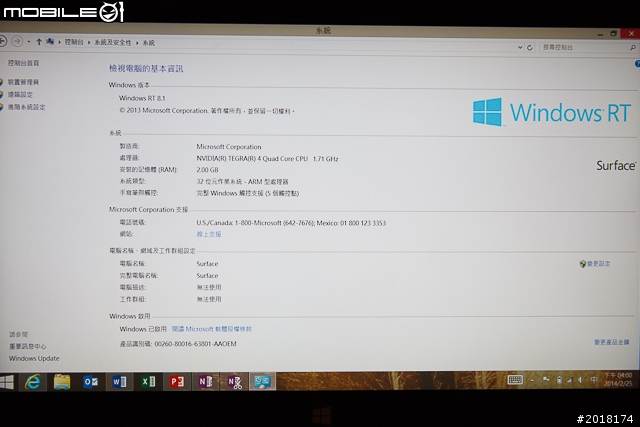Open the clock showing 04:00
The height and width of the screenshot is (427, 640).
pos(618,379)
